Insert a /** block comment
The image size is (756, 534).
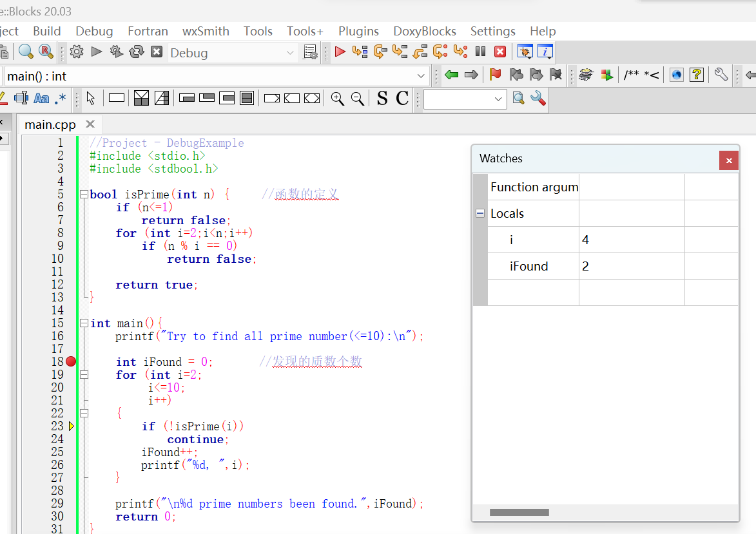point(631,75)
